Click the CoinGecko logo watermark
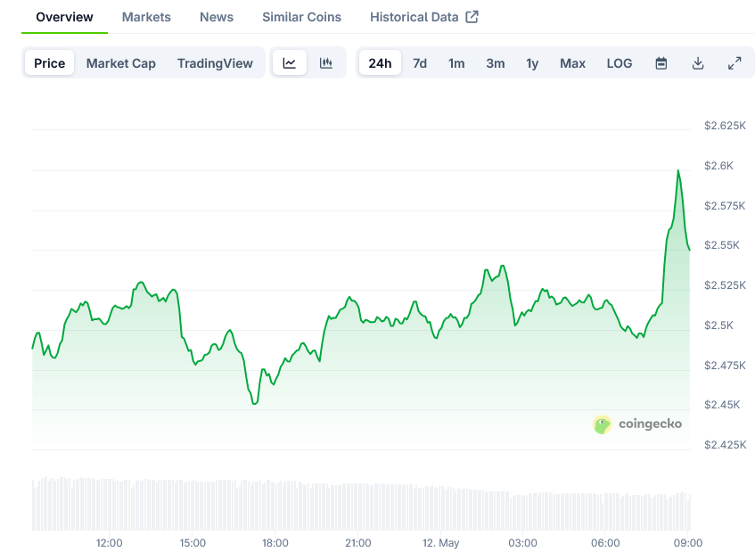Image resolution: width=755 pixels, height=560 pixels. tap(637, 424)
